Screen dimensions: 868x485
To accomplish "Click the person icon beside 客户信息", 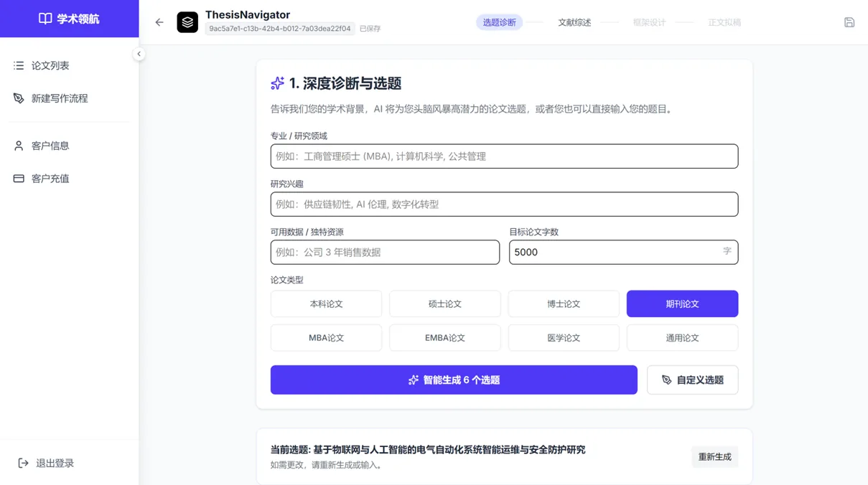I will point(19,146).
